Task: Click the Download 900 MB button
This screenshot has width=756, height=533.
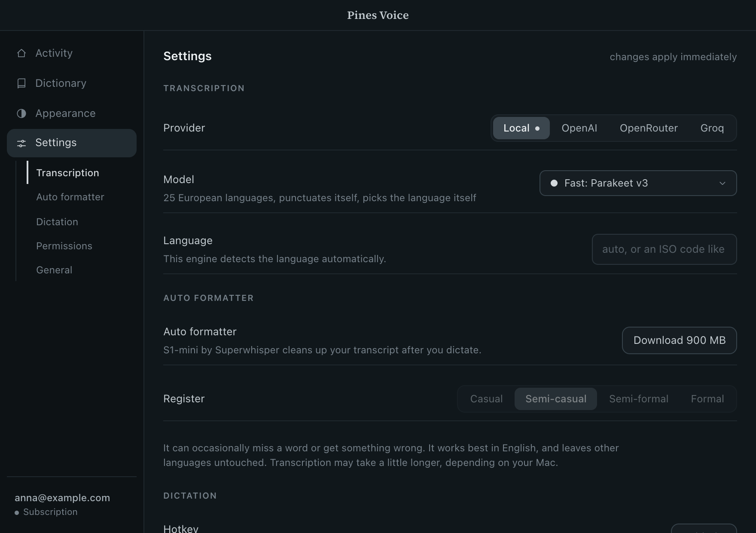Action: point(680,340)
